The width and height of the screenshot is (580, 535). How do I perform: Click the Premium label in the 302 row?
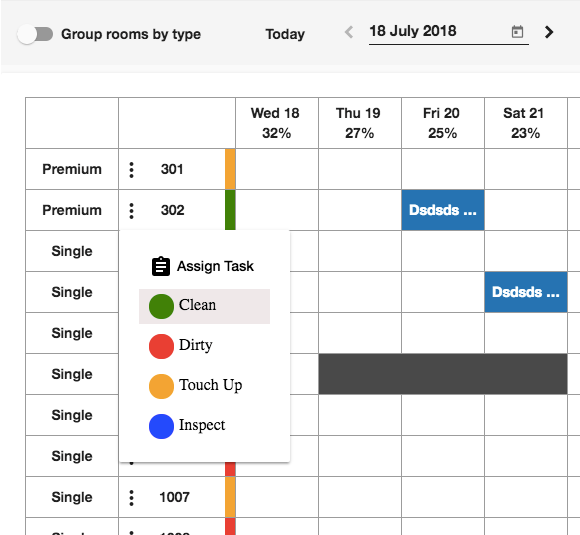pyautogui.click(x=72, y=210)
